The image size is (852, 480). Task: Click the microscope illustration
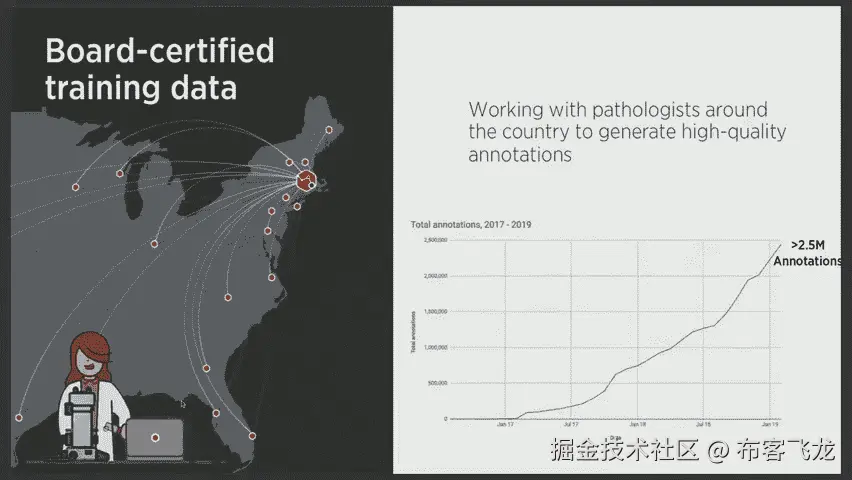coord(82,425)
